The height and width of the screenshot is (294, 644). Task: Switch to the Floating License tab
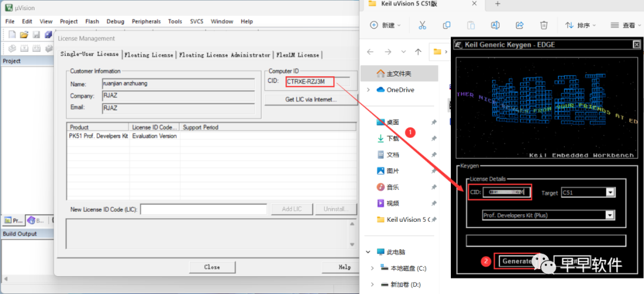(x=148, y=55)
